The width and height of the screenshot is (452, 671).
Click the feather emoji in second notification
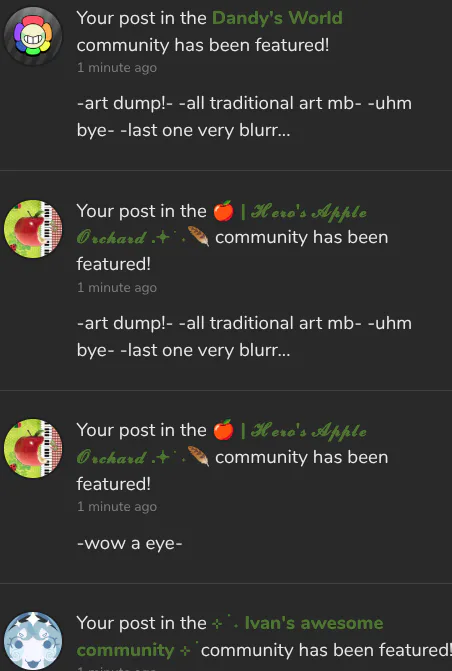point(199,238)
